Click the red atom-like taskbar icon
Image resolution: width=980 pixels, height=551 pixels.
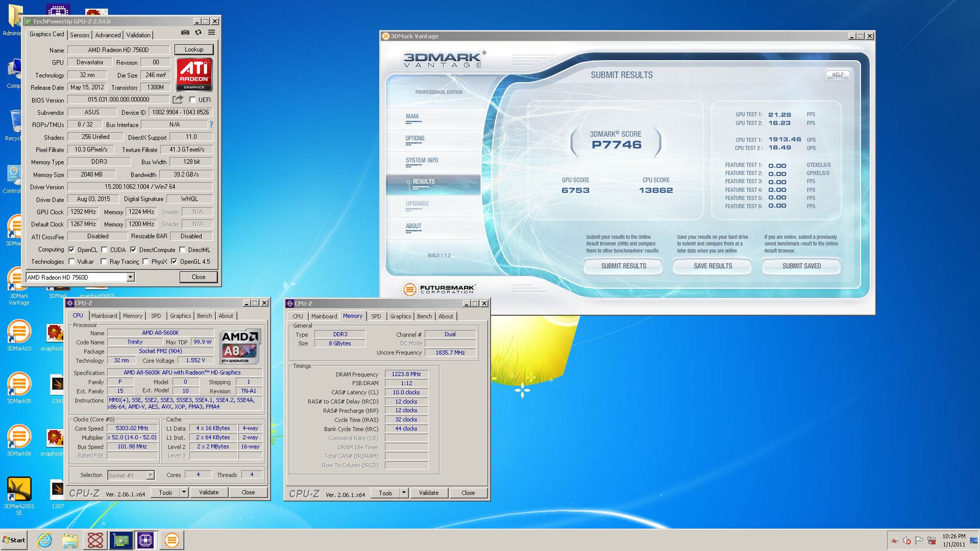click(95, 540)
